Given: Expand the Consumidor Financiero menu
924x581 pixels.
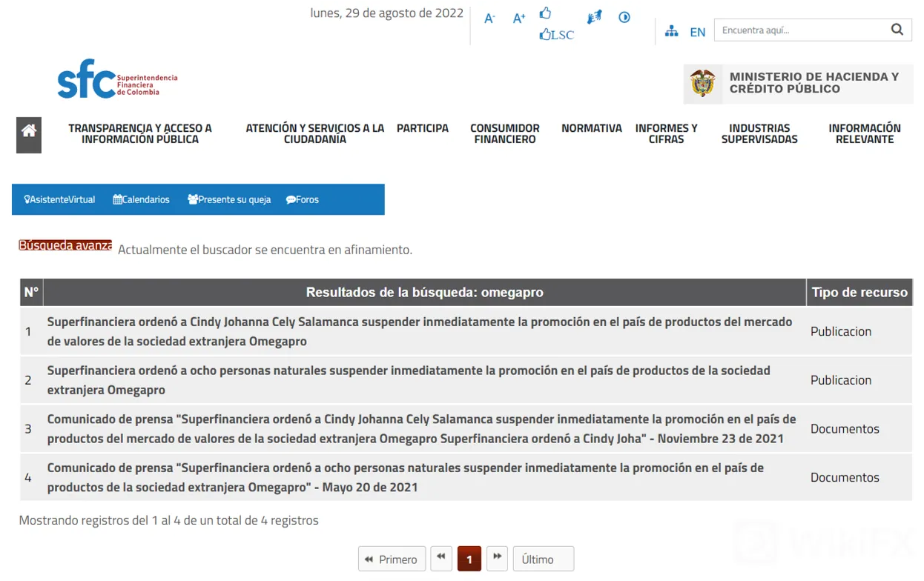Looking at the screenshot, I should tap(505, 133).
